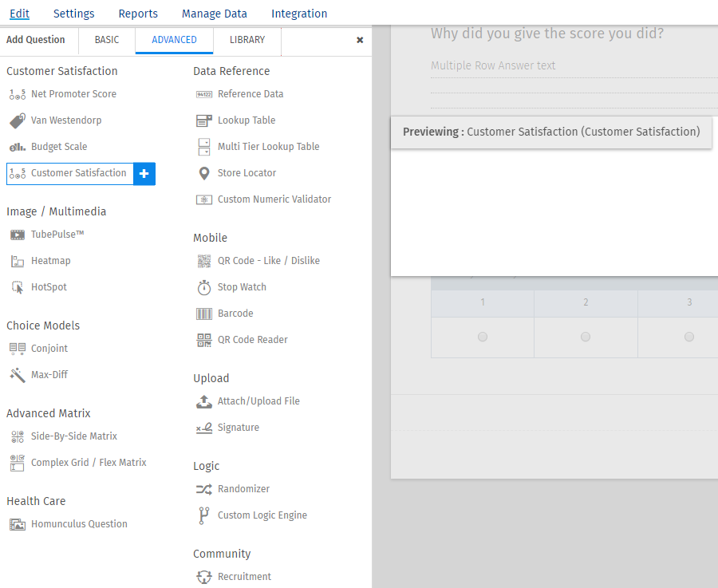Viewport: 718px width, 588px height.
Task: Switch to the BASIC tab
Action: [107, 40]
